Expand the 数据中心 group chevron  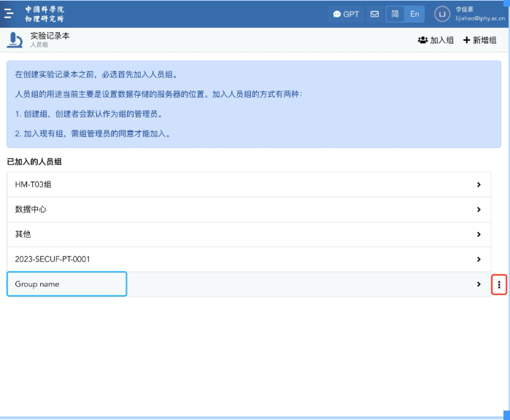[x=479, y=209]
